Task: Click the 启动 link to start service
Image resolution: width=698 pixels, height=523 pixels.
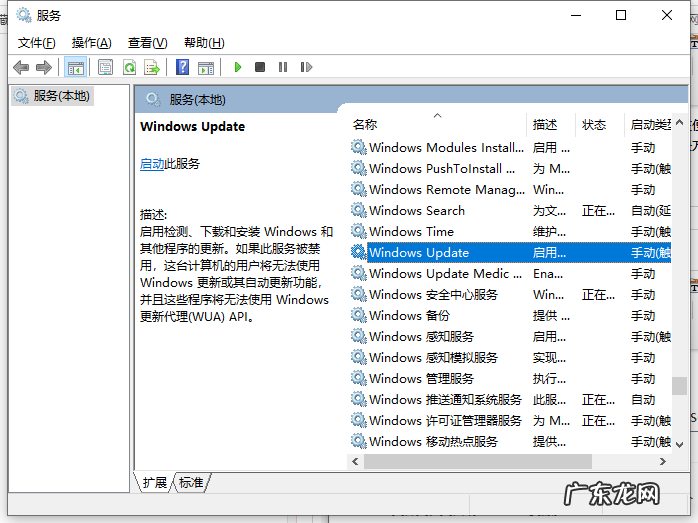Action: tap(152, 164)
